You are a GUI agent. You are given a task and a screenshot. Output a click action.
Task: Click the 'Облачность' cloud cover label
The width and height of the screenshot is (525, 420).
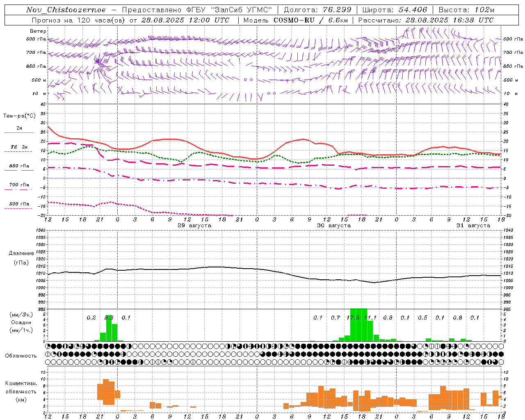tap(21, 356)
